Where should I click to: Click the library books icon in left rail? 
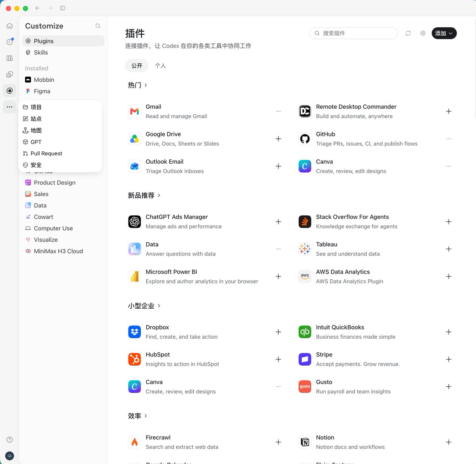10,58
